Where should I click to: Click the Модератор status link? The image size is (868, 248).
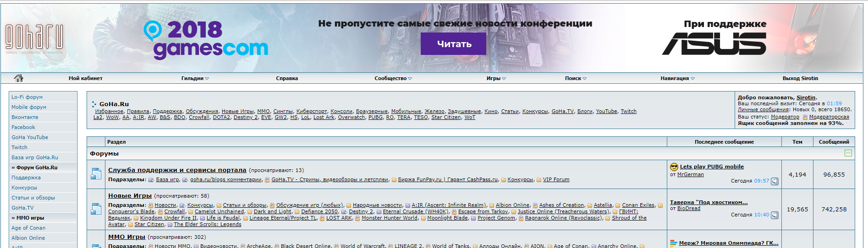785,117
